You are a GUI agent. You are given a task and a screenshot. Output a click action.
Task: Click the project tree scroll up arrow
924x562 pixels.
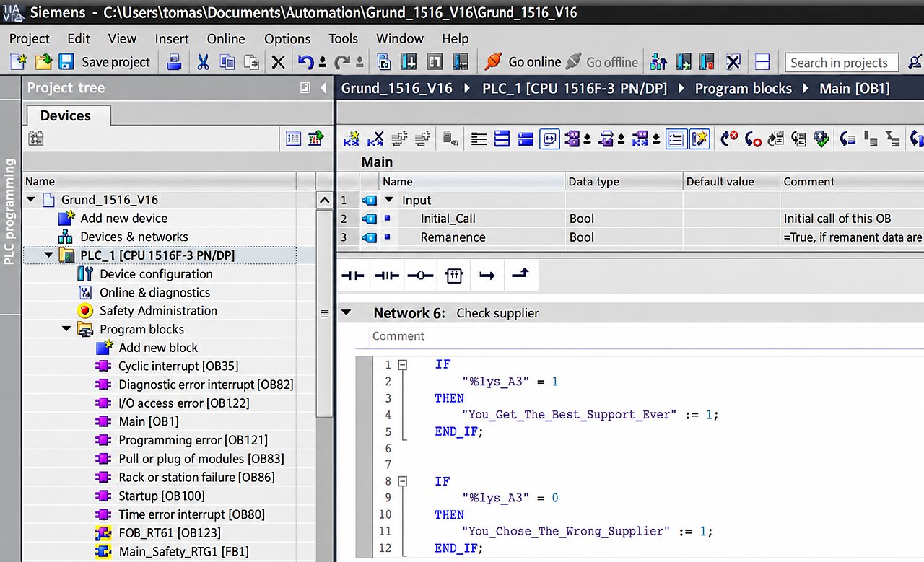click(324, 201)
